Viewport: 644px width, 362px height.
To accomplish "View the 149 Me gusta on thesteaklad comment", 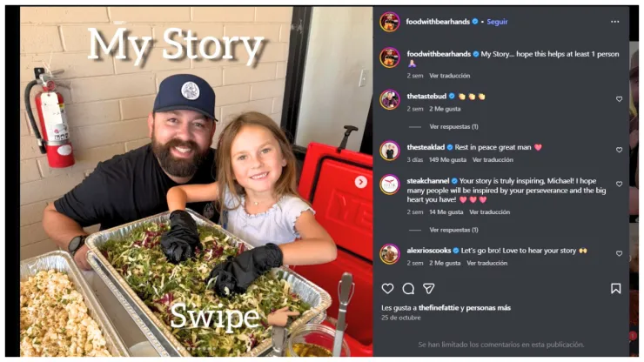I will [x=447, y=159].
